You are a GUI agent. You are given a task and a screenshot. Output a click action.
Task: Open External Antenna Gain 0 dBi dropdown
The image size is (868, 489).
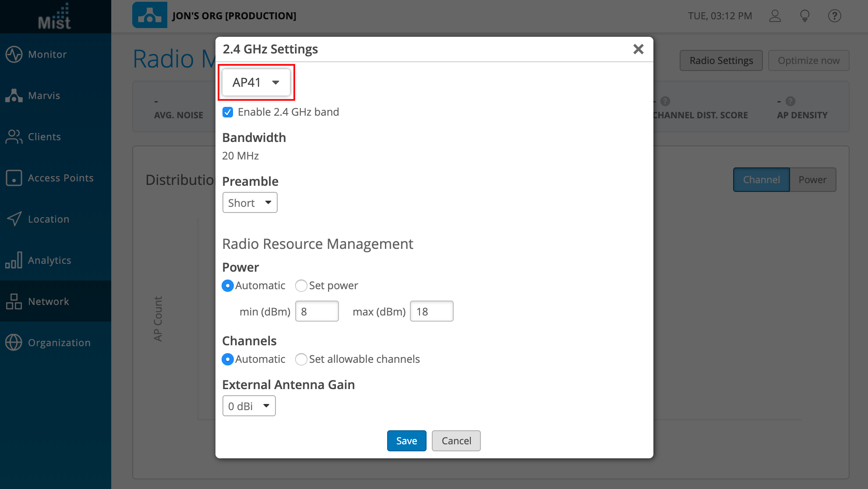pyautogui.click(x=249, y=406)
